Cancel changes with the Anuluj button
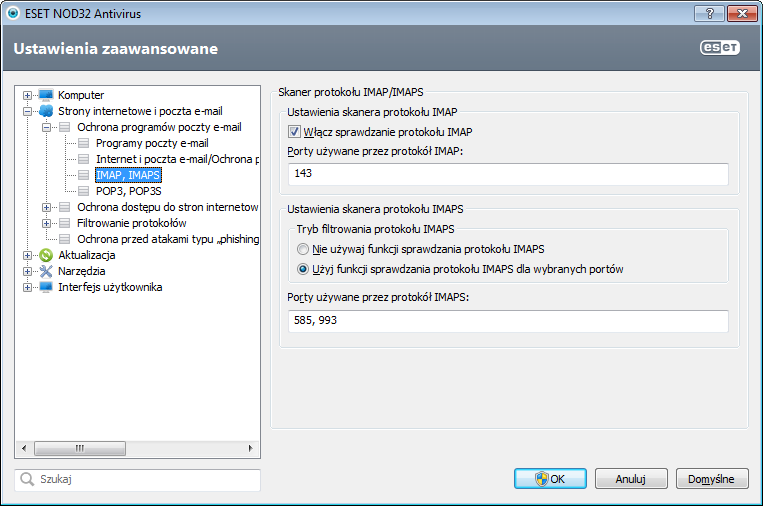 [x=631, y=479]
